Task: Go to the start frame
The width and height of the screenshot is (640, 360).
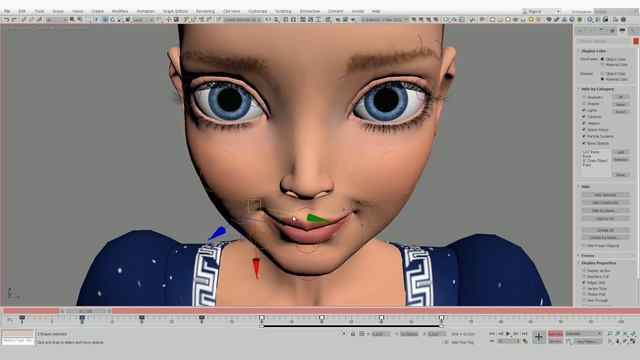Action: pyautogui.click(x=492, y=334)
